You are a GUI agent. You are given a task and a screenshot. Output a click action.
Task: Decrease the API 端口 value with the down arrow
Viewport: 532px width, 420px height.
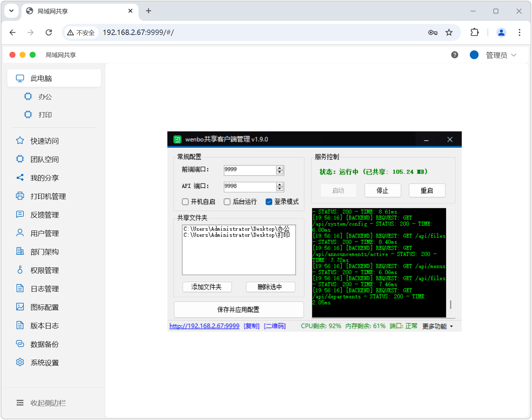coord(280,189)
